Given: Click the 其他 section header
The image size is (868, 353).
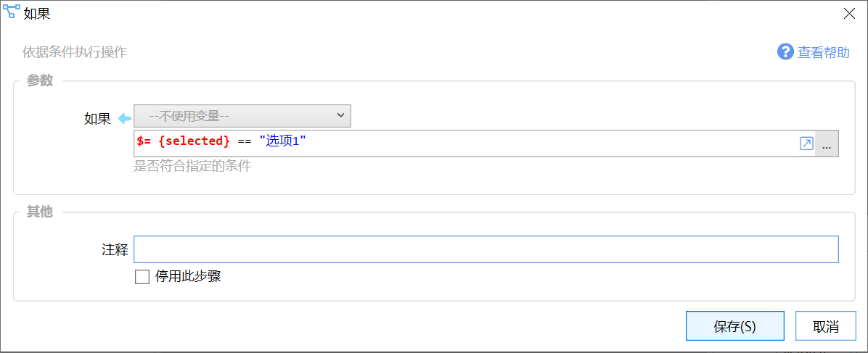Looking at the screenshot, I should [x=40, y=212].
